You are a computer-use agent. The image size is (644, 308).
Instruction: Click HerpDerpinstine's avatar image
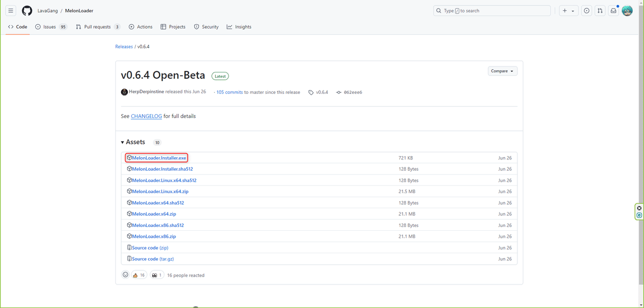(x=125, y=92)
